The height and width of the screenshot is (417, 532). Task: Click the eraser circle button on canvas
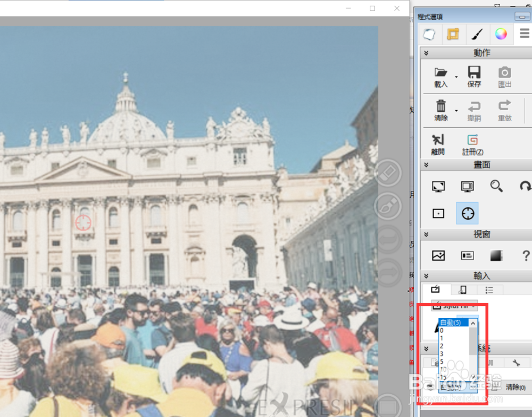388,173
